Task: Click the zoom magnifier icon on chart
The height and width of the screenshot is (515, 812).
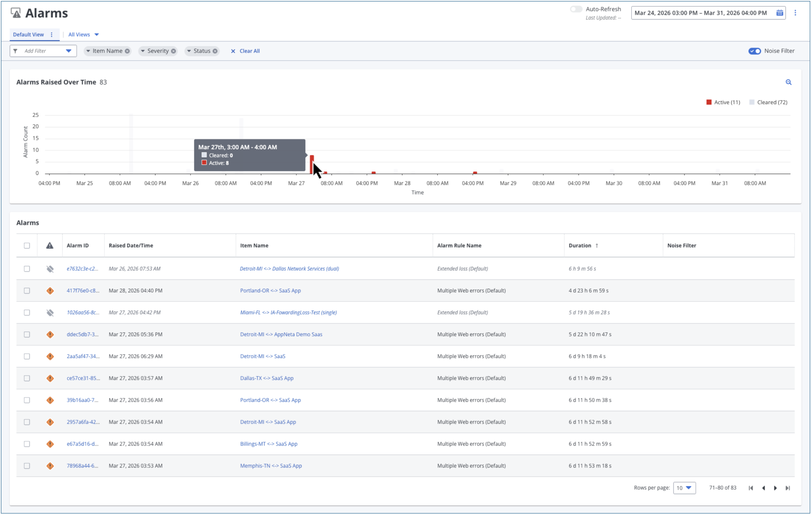Action: pos(788,82)
